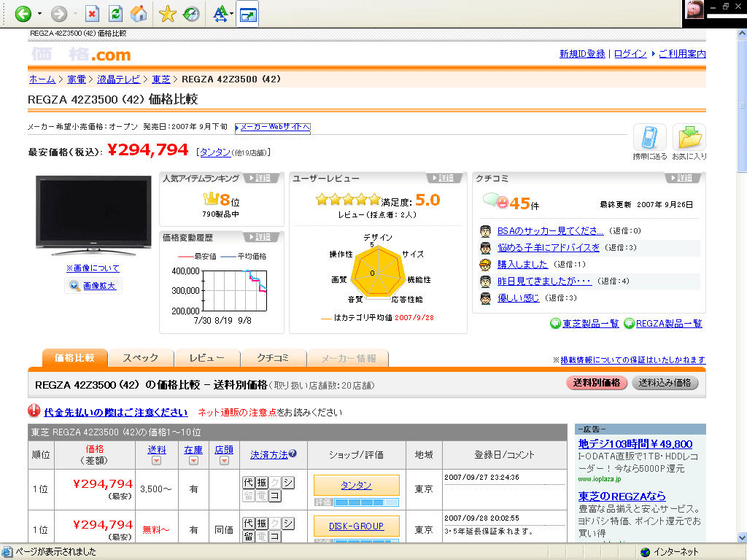This screenshot has height=560, width=747.
Task: Open the back history dropdown arrow
Action: [x=39, y=14]
